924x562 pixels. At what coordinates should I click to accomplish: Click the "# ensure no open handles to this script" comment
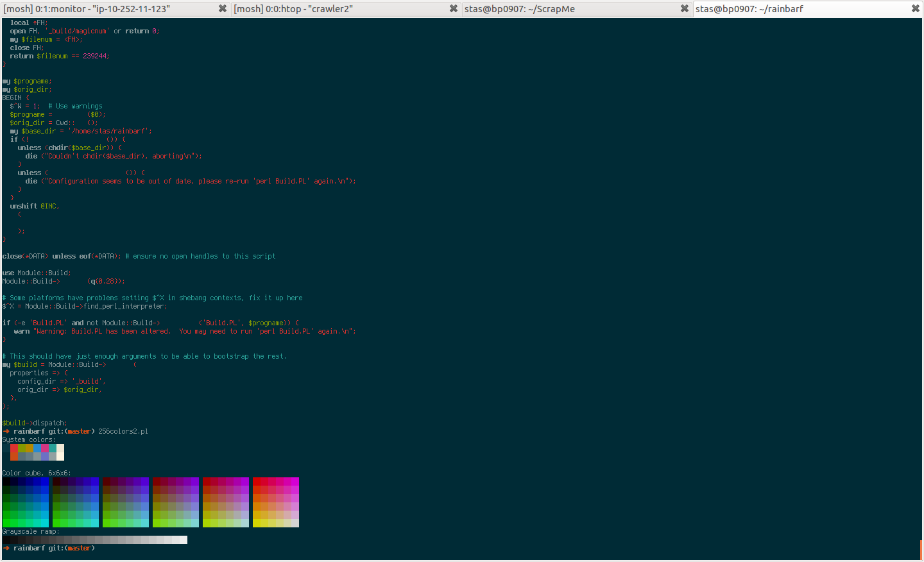click(x=200, y=257)
